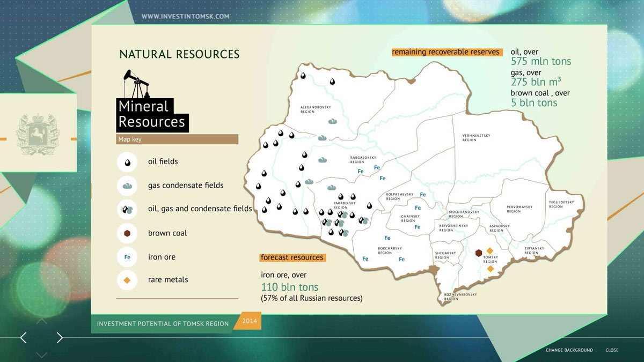Click INVESTMENT POTENTIAL OF TOMSK REGION banner
The height and width of the screenshot is (362, 644).
[x=163, y=324]
